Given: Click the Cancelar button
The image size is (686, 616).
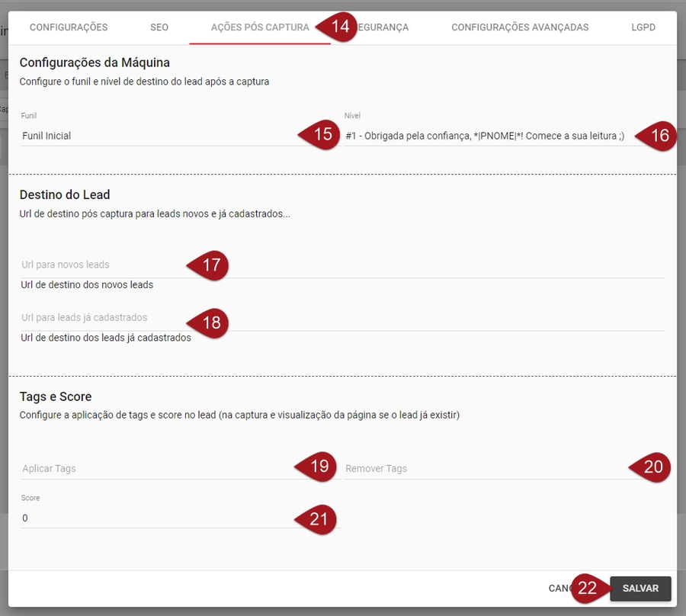Looking at the screenshot, I should pos(560,589).
